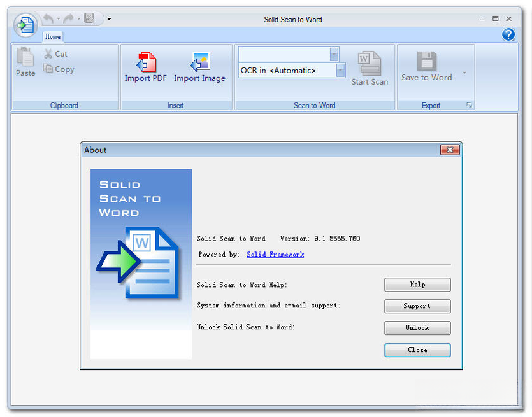Click the Copy button in Clipboard group
The height and width of the screenshot is (417, 532).
tap(59, 69)
